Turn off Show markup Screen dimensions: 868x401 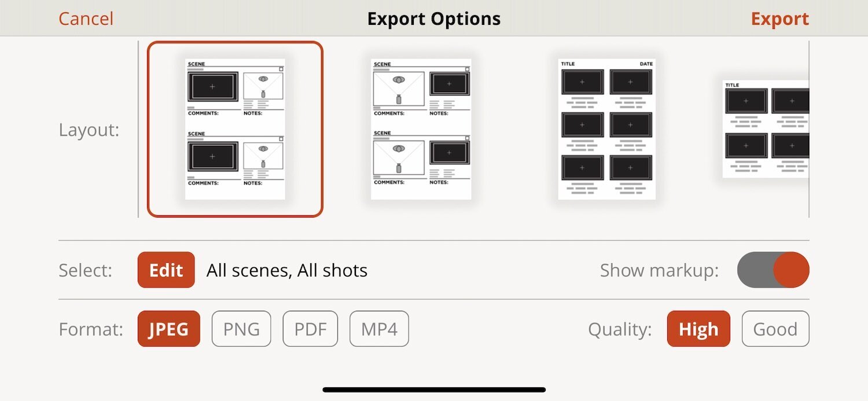coord(773,270)
